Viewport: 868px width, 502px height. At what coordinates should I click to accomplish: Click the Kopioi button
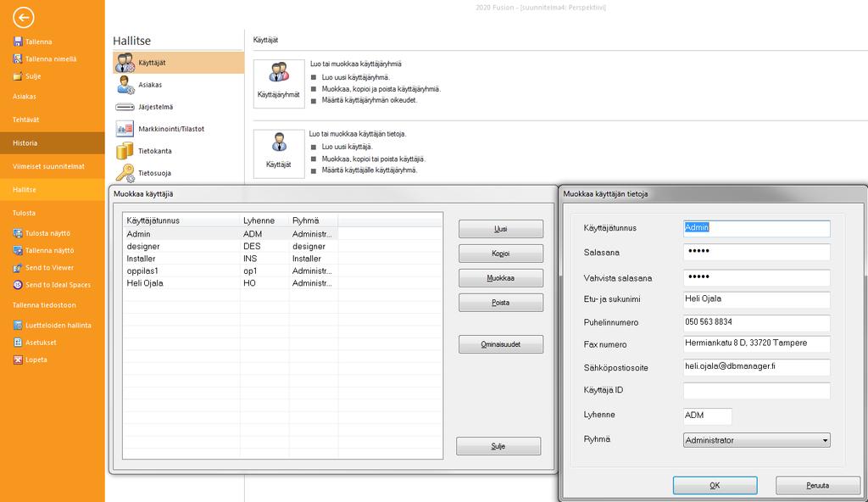[x=500, y=254]
